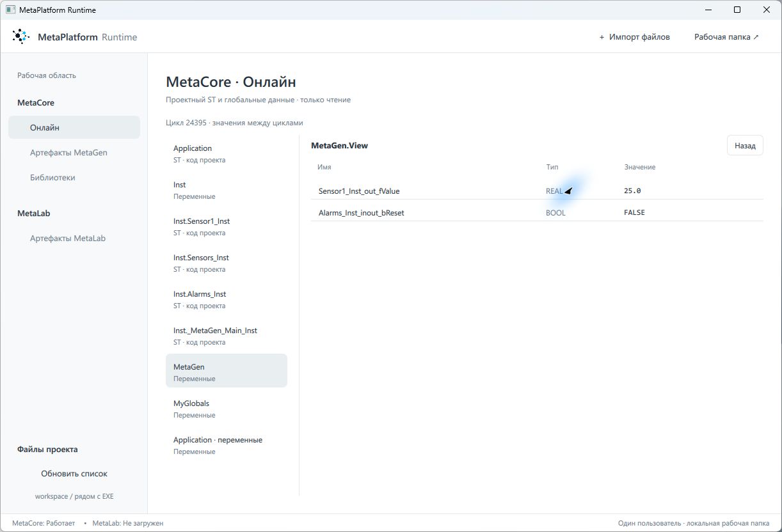782x532 pixels.
Task: Click Обновить список button
Action: point(74,474)
